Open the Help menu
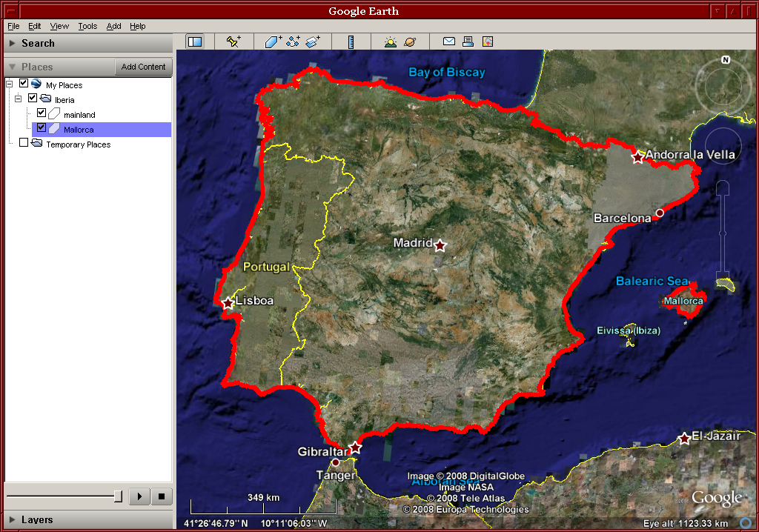Viewport: 759px width, 532px height. (x=137, y=26)
